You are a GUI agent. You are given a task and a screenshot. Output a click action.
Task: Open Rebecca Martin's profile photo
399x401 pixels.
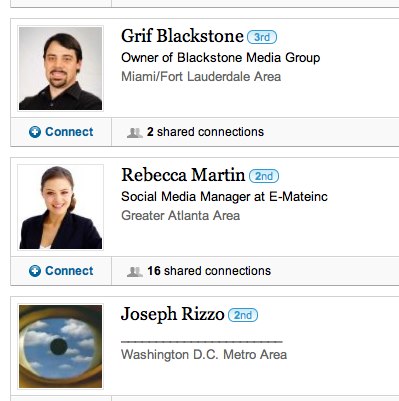(60, 207)
